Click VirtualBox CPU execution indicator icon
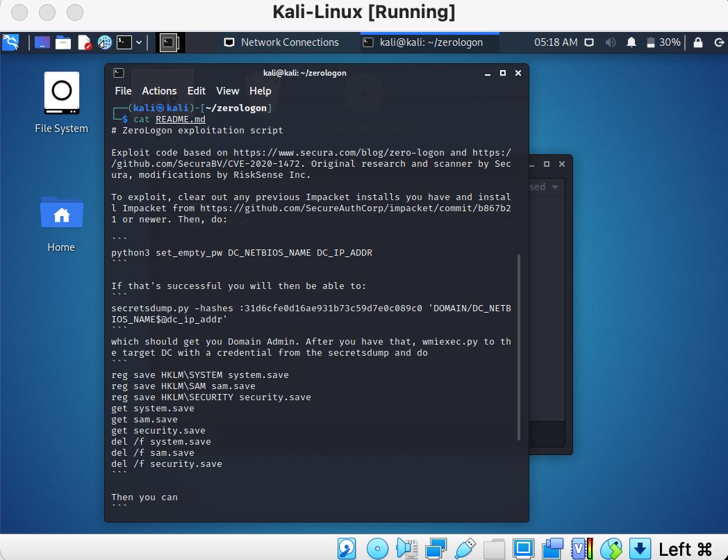The image size is (728, 560). pos(582,548)
